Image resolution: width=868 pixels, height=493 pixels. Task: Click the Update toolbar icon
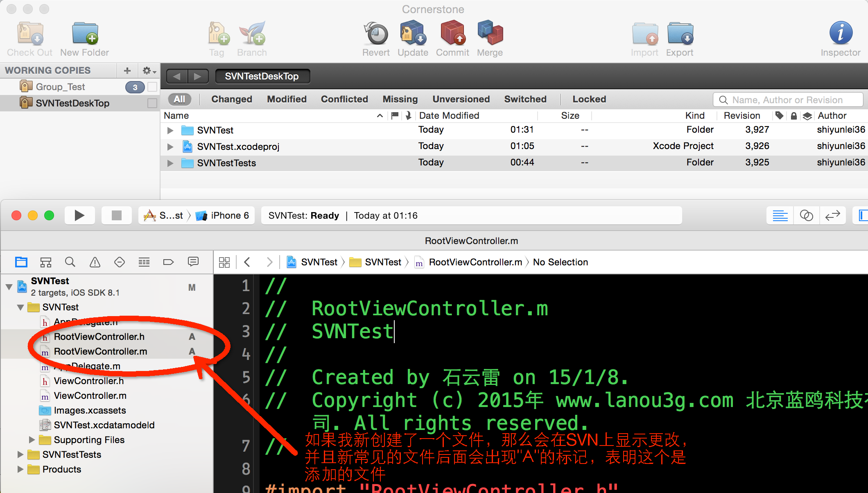pyautogui.click(x=413, y=33)
